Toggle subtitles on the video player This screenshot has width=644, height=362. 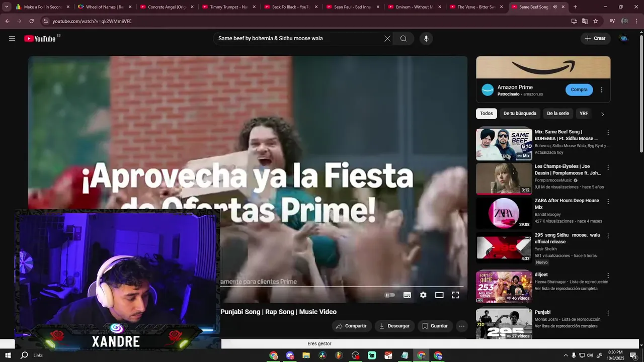(407, 295)
